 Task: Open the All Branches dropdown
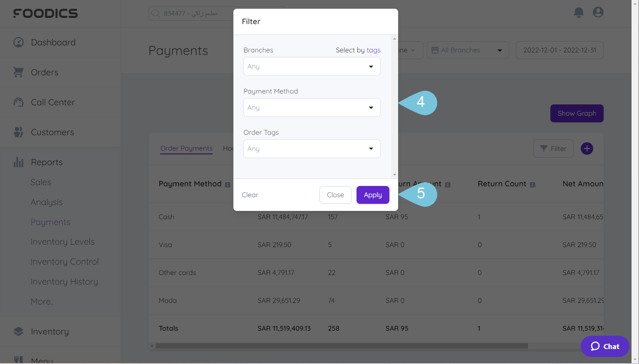[468, 50]
